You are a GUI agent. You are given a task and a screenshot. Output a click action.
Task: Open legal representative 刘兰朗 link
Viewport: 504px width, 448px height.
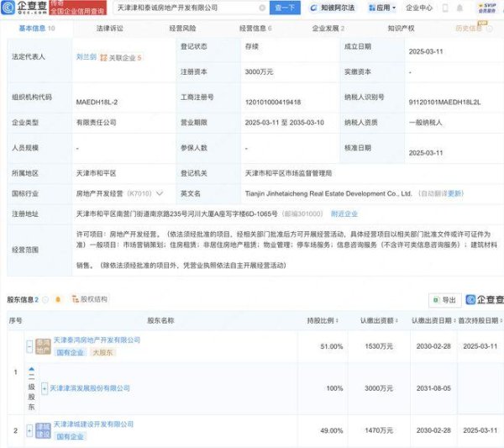(87, 57)
